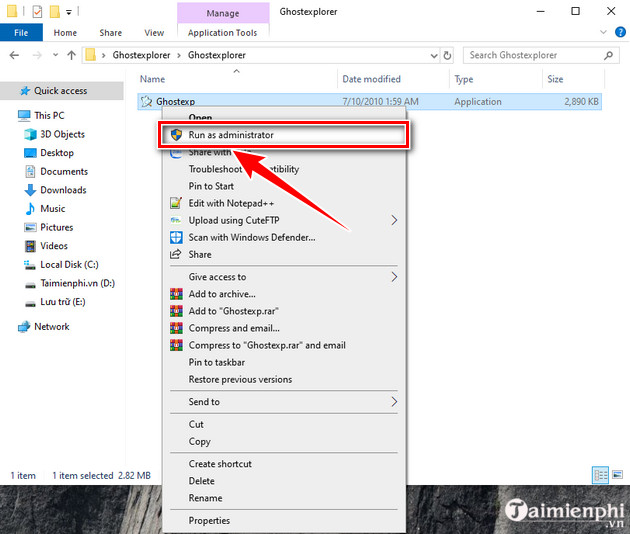Open the Help question mark icon
The height and width of the screenshot is (534, 630).
tap(620, 32)
